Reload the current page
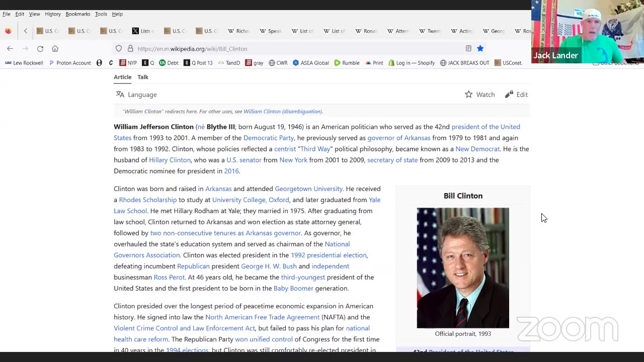This screenshot has width=644, height=362. coord(40,49)
